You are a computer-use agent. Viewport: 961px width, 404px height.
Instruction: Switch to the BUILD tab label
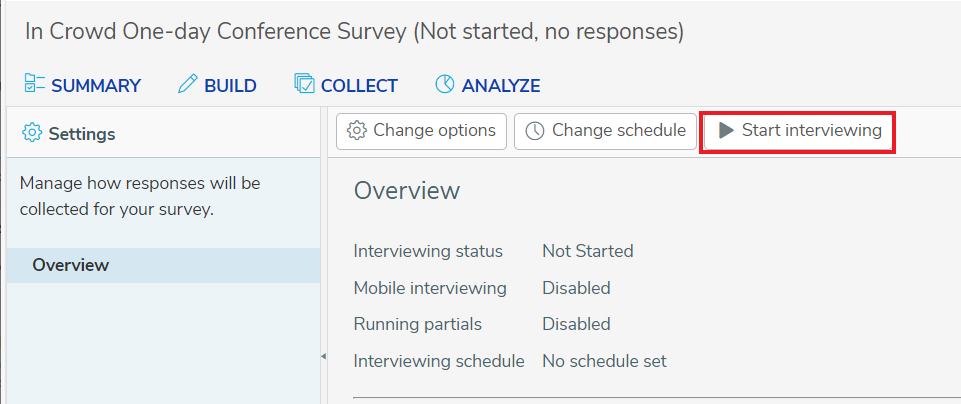tap(230, 86)
